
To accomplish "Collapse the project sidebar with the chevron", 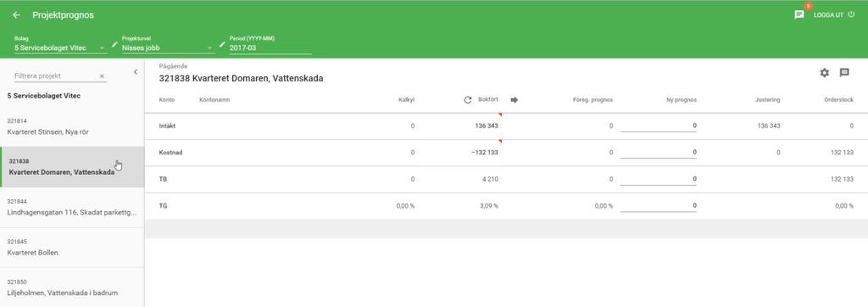I will click(135, 72).
